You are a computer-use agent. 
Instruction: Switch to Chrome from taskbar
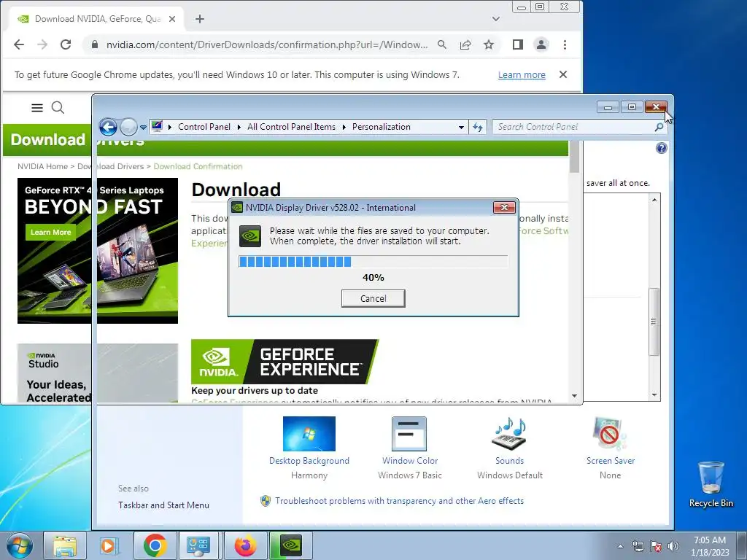[x=155, y=545]
